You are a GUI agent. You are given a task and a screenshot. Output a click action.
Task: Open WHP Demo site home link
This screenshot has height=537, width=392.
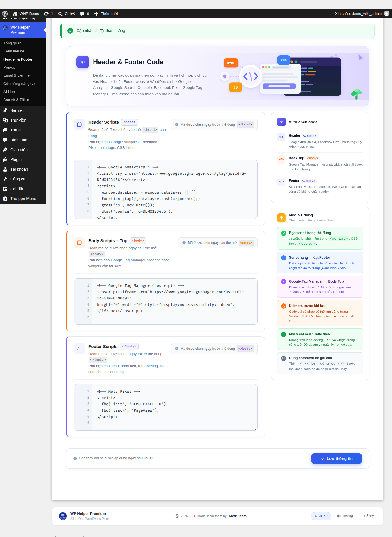[x=26, y=14]
